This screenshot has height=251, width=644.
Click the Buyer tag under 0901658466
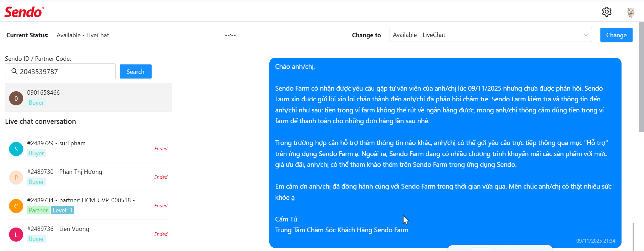36,103
